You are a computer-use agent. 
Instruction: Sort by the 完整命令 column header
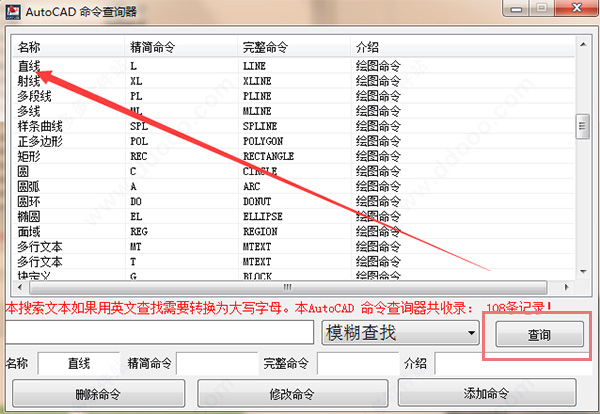(293, 47)
